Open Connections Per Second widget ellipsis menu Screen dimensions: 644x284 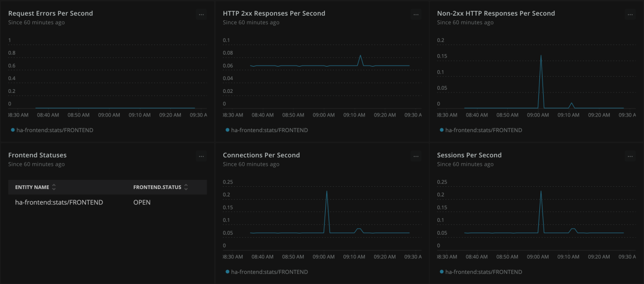(416, 157)
